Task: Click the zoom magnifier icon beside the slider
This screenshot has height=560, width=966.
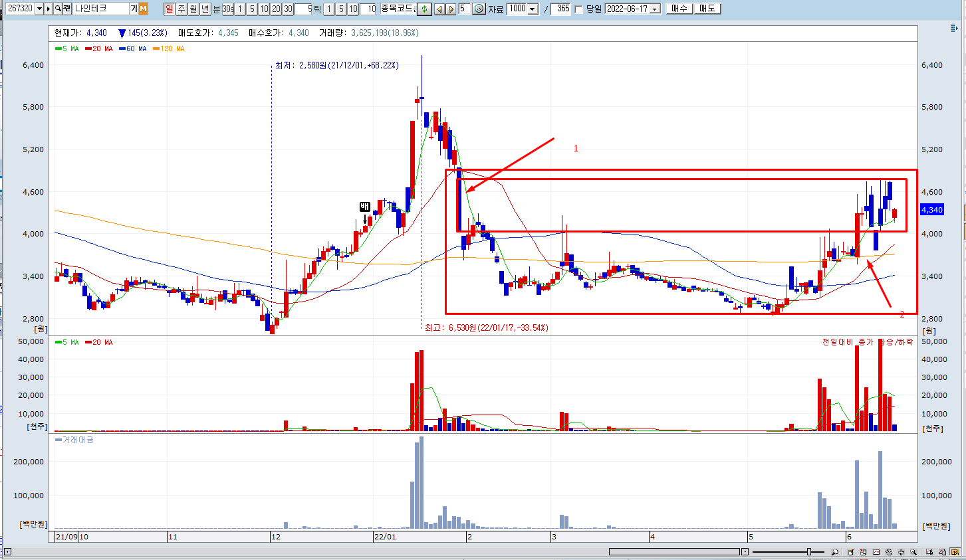Action: point(835,552)
